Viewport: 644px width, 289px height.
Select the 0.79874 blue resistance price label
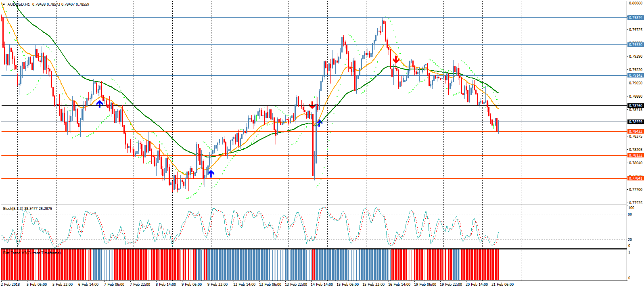tap(636, 18)
